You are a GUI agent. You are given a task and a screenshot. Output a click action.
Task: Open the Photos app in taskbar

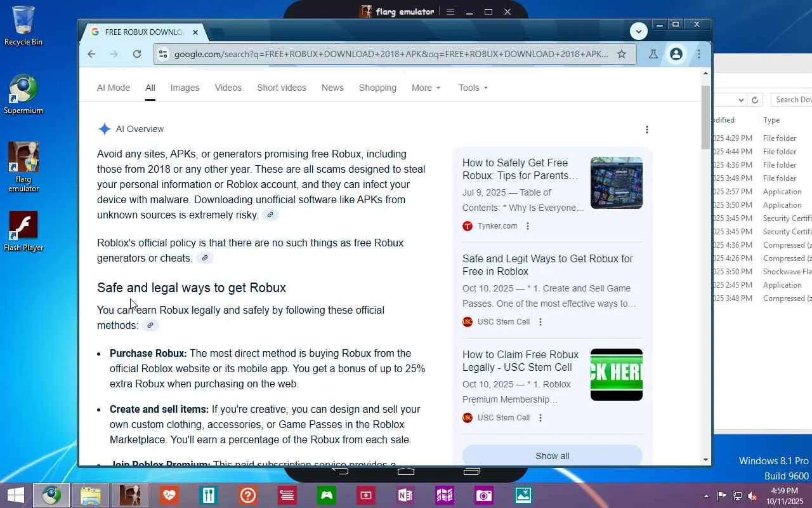click(523, 495)
